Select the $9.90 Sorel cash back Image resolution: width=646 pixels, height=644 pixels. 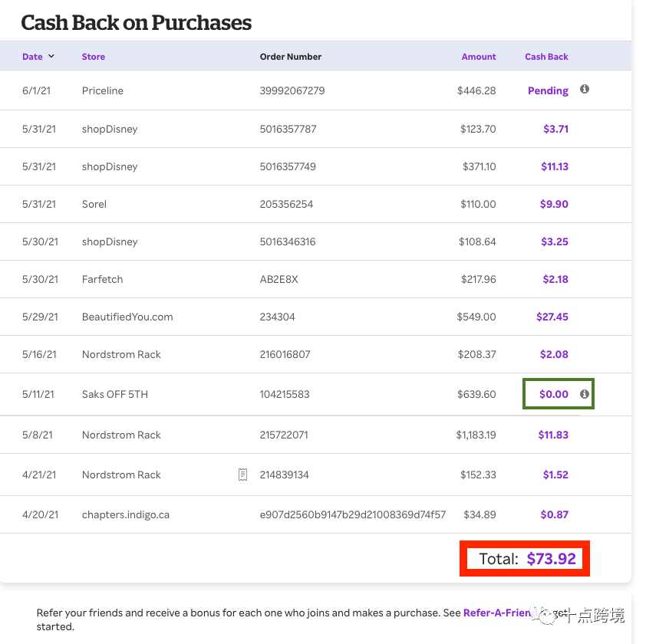pos(554,204)
